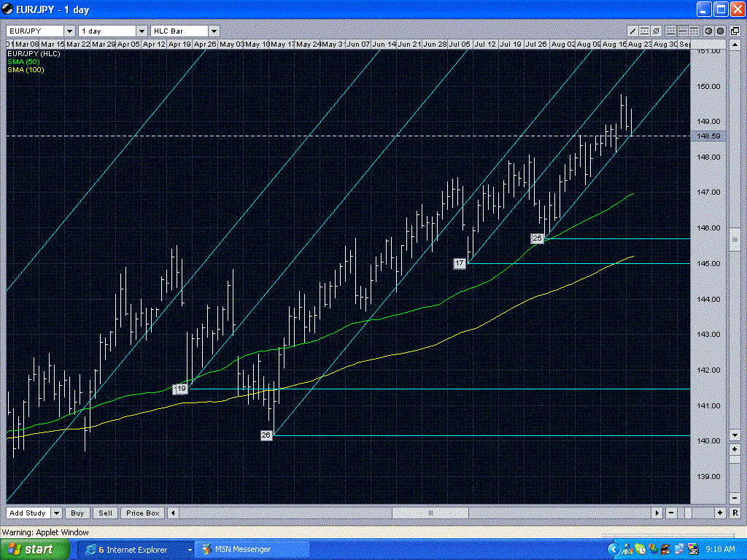Image resolution: width=747 pixels, height=560 pixels.
Task: Switch to the MSN Messenger taskbar item
Action: tap(252, 549)
